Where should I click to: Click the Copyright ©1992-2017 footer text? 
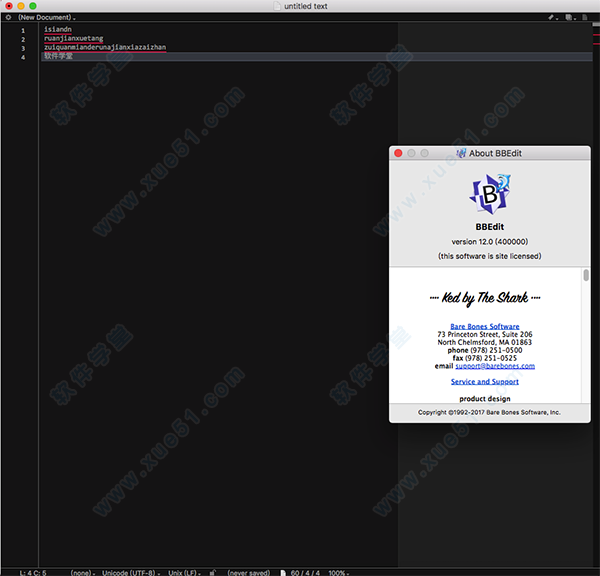[x=489, y=412]
